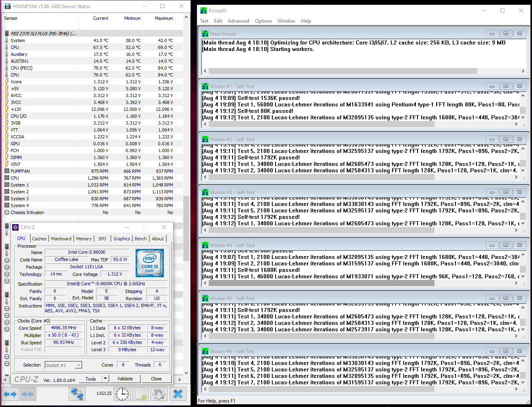Restore the Worker #2 child window
532x407 pixels.
506,139
